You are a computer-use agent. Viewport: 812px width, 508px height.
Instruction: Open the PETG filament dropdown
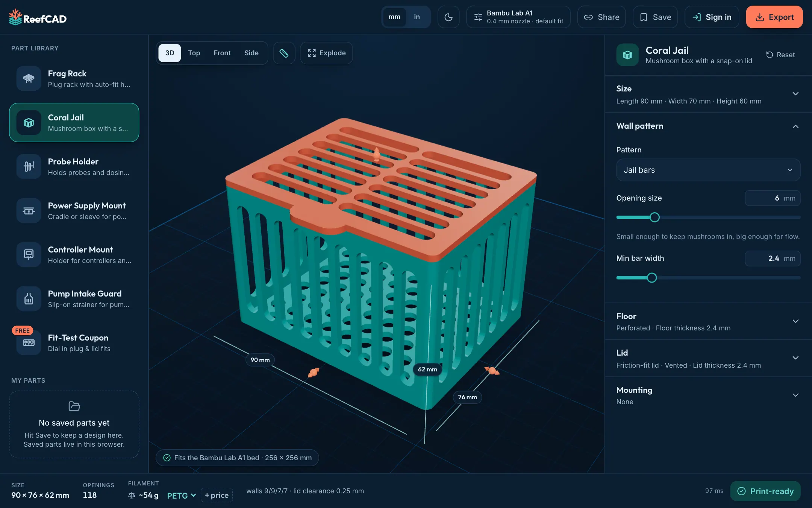(182, 495)
